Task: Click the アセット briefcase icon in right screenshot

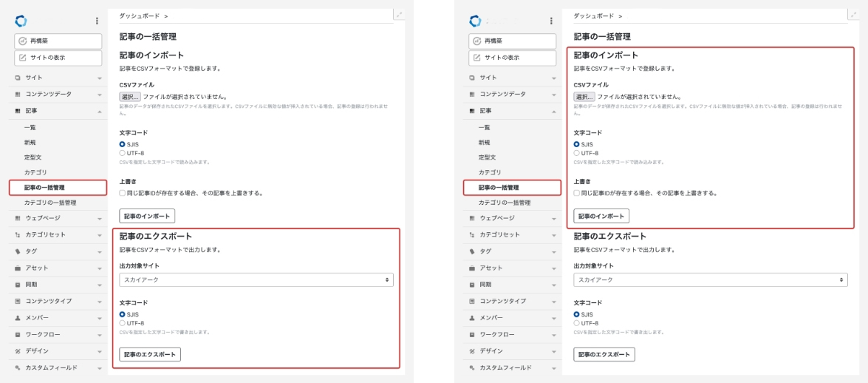Action: tap(472, 268)
